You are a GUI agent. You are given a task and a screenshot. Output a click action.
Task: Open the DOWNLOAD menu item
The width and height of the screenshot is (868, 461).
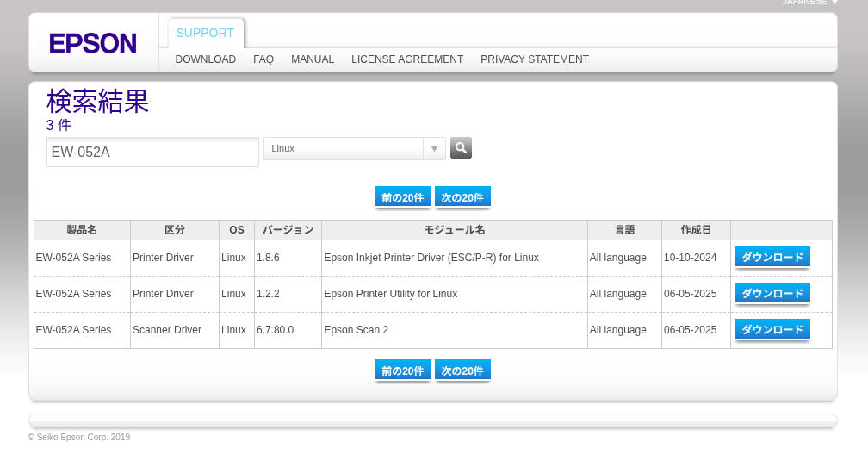click(x=205, y=59)
